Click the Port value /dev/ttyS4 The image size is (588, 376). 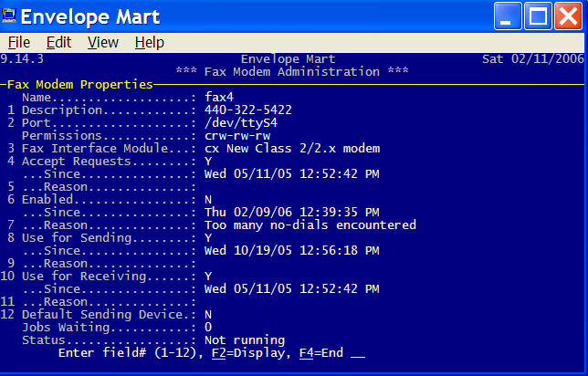pos(241,123)
